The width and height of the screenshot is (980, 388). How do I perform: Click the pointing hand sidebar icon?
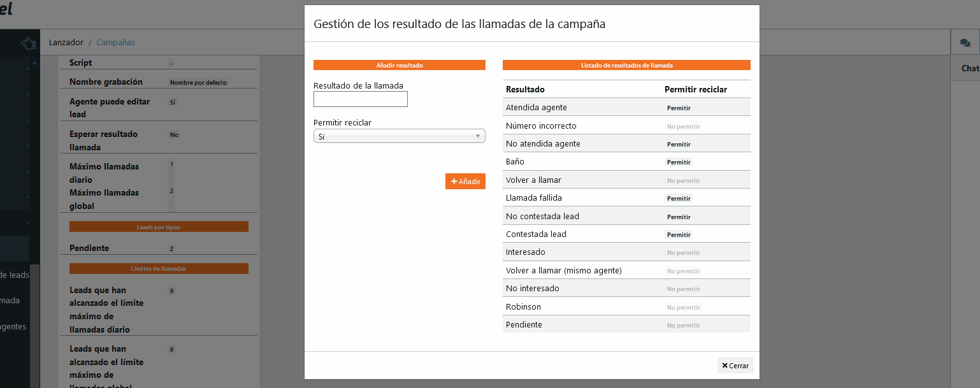pyautogui.click(x=27, y=43)
